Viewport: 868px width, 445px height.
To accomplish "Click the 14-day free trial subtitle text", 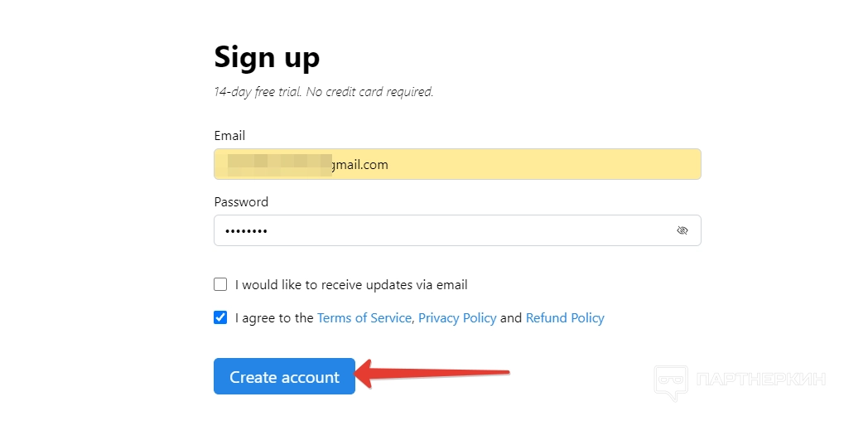I will [x=323, y=92].
